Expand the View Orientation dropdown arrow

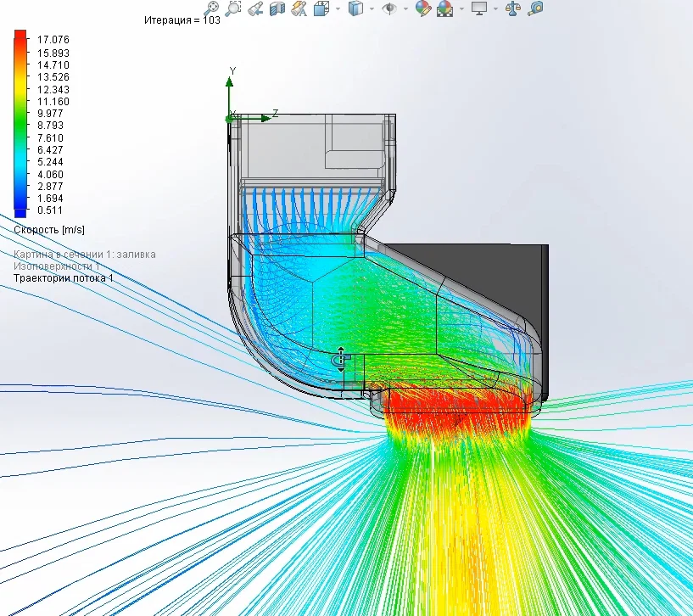click(x=338, y=8)
